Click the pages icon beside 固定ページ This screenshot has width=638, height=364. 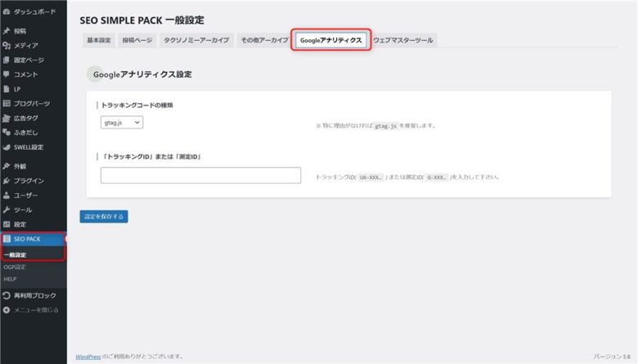click(7, 61)
